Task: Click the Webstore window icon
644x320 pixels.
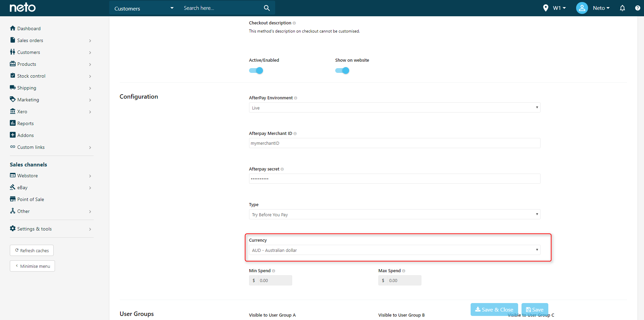Action: pyautogui.click(x=13, y=175)
